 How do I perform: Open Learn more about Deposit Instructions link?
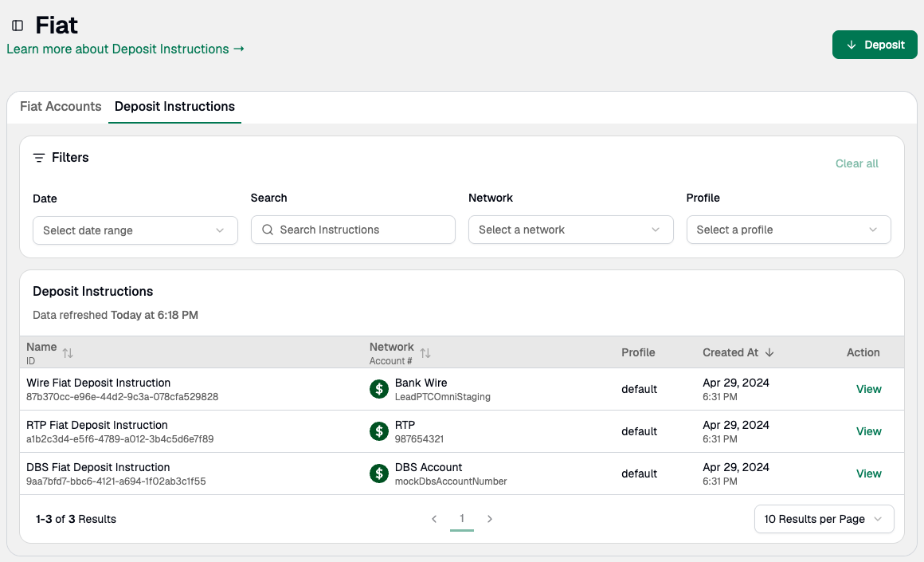[x=126, y=49]
